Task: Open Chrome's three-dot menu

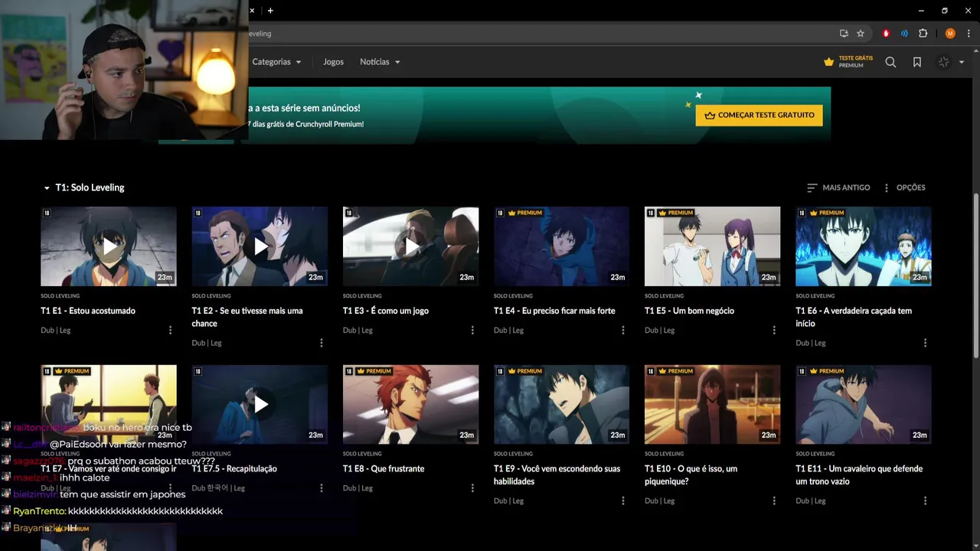Action: point(969,34)
